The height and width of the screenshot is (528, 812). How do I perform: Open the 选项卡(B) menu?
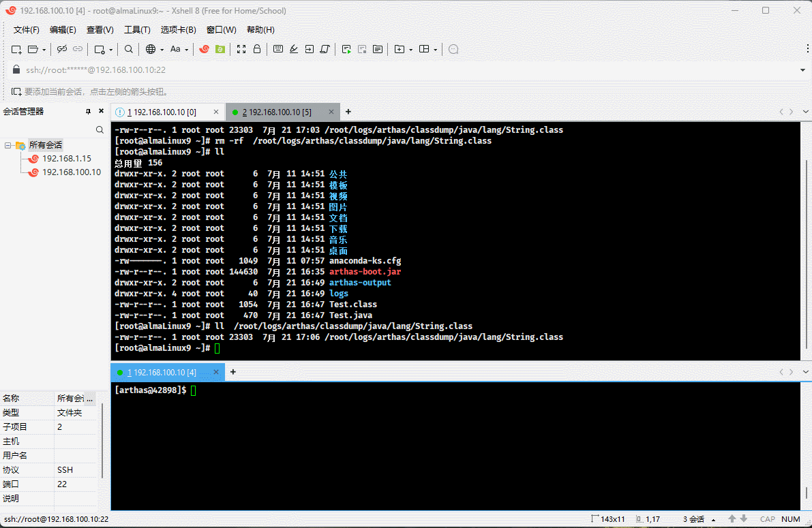pyautogui.click(x=178, y=29)
